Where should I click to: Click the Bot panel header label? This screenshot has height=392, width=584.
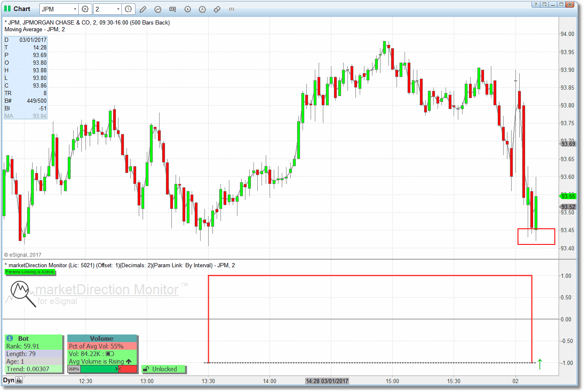23,338
